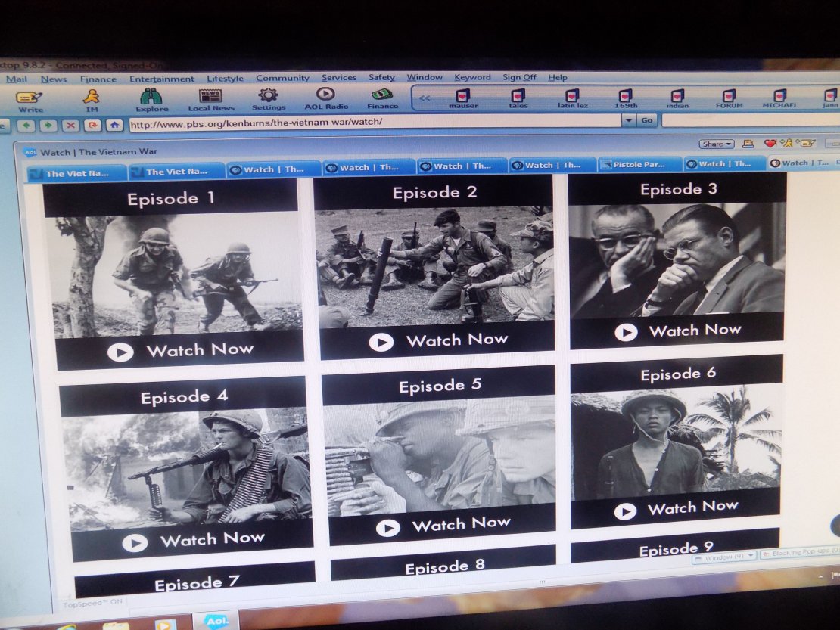Open the Share dropdown button

tap(716, 144)
